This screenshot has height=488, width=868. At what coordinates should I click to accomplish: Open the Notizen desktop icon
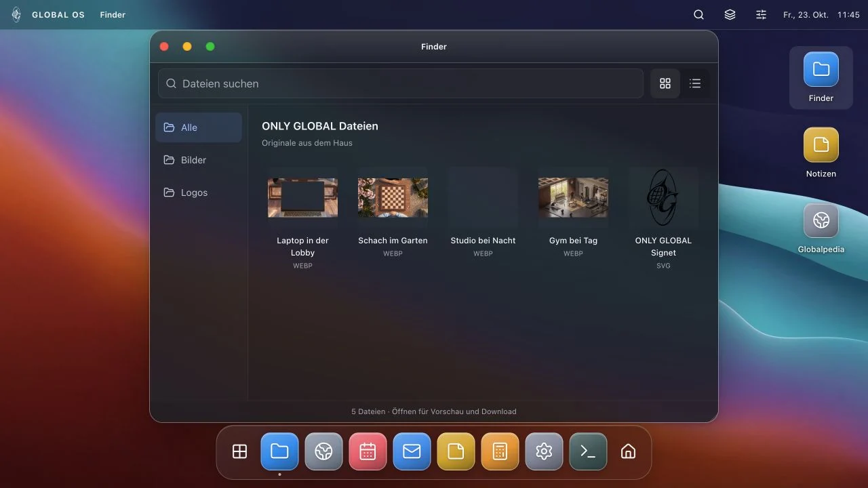(x=821, y=153)
